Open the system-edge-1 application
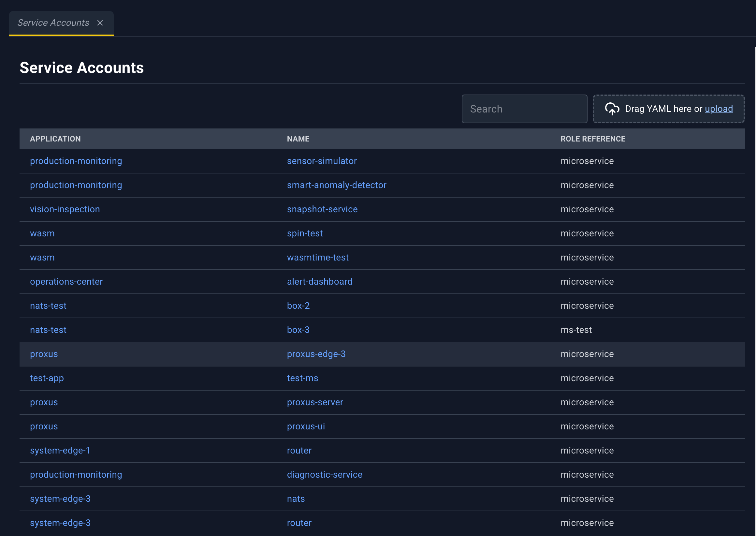Screen dimensions: 756x536 60,451
